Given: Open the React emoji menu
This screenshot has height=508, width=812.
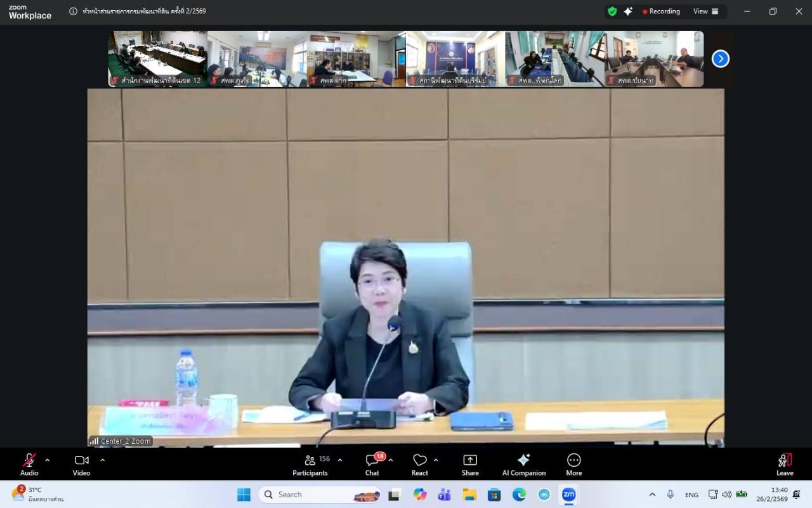Looking at the screenshot, I should click(419, 464).
